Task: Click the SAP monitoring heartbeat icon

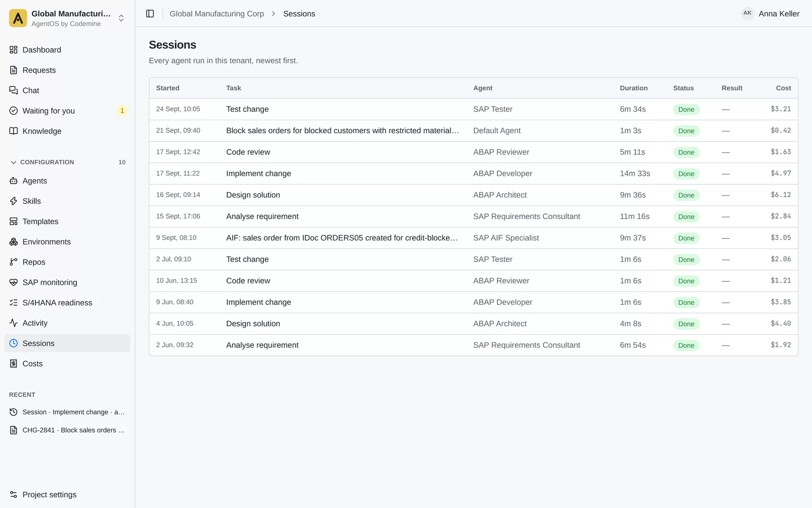Action: pyautogui.click(x=14, y=282)
